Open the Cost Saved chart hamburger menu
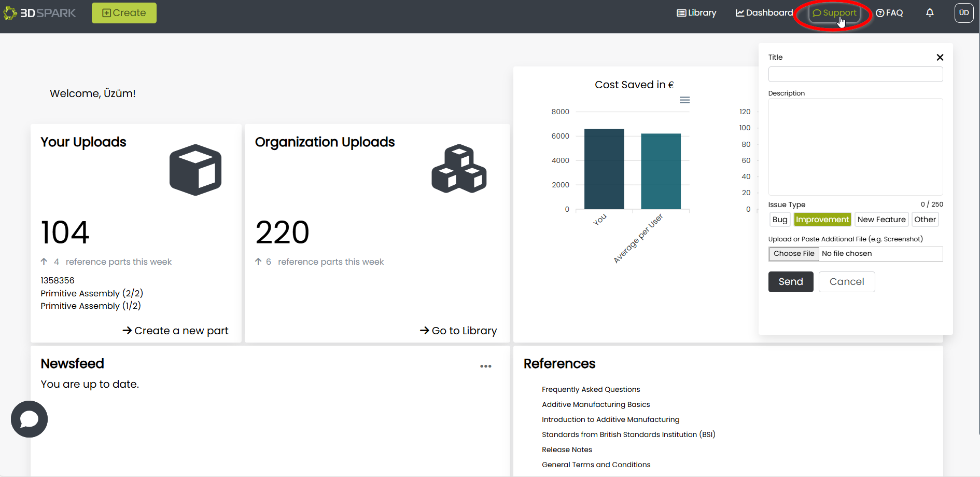The image size is (980, 477). point(684,100)
